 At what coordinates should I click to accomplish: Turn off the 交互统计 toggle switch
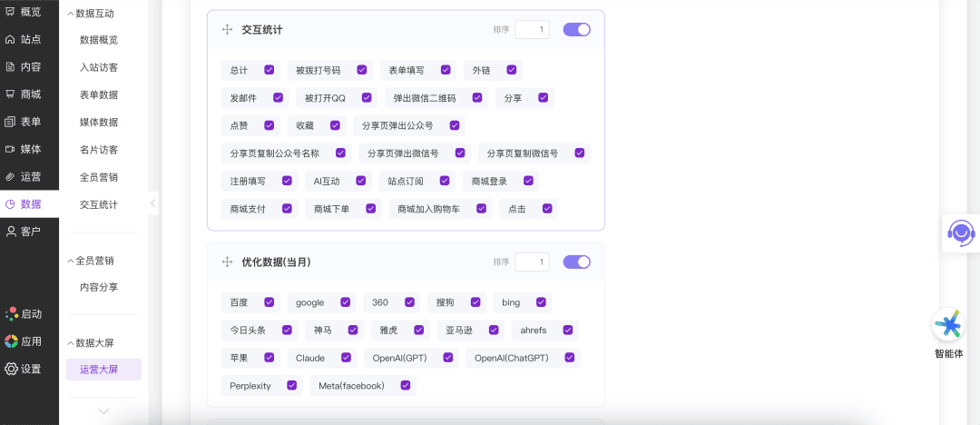click(x=577, y=29)
